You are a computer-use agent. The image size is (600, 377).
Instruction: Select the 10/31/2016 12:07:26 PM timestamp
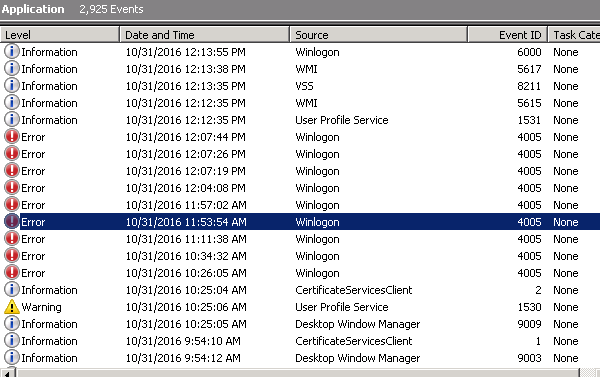point(186,154)
